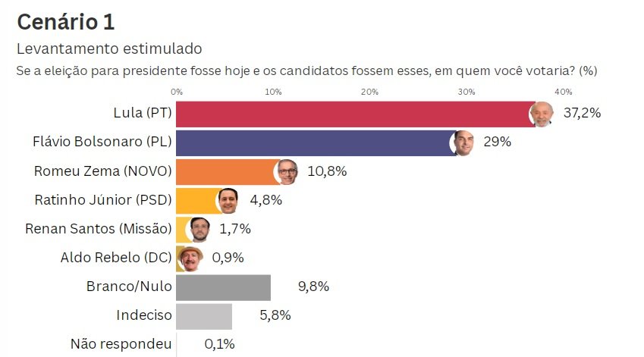Viewport: 644px width, 357px height.
Task: Click Ratinho Júnior's portrait photo
Action: [228, 200]
